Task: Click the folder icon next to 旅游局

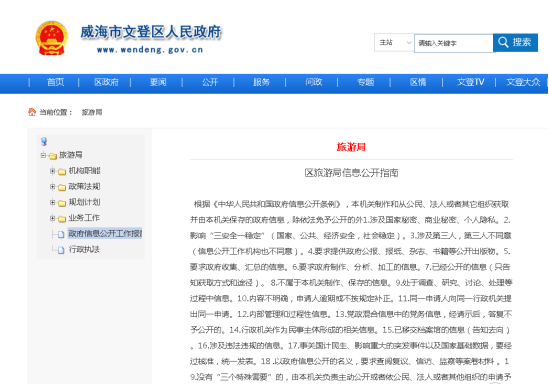Action: 53,155
